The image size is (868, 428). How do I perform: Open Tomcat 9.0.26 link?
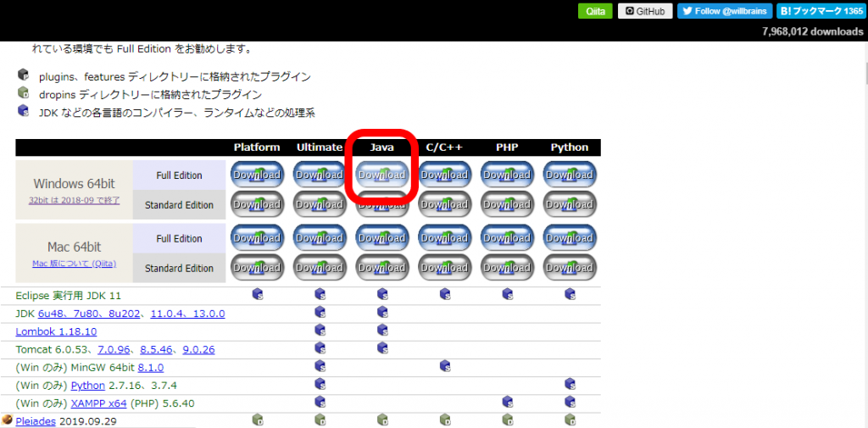[198, 349]
